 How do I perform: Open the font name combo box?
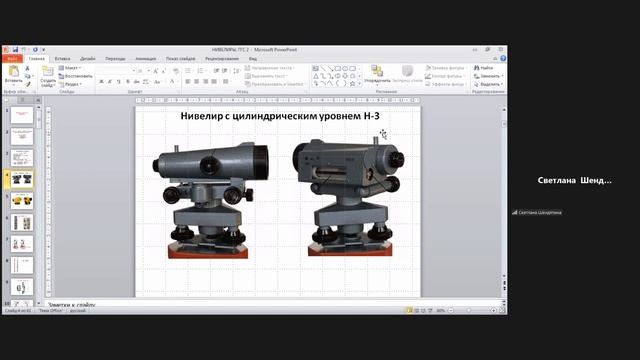[x=117, y=71]
